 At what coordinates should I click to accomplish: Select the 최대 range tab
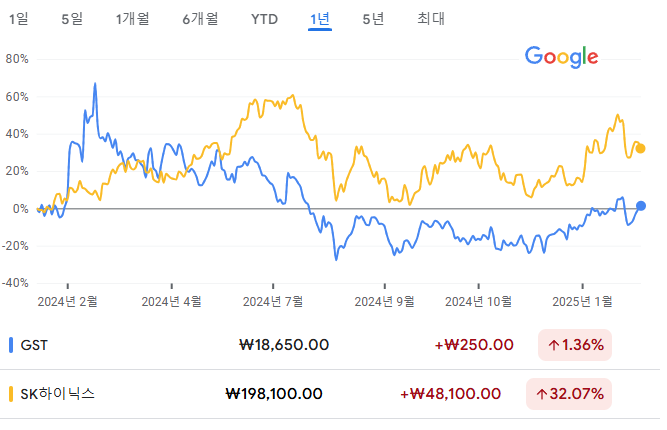point(431,19)
